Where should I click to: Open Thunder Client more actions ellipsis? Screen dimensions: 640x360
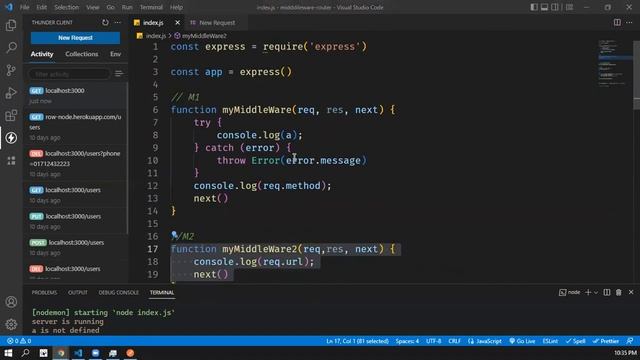[118, 22]
